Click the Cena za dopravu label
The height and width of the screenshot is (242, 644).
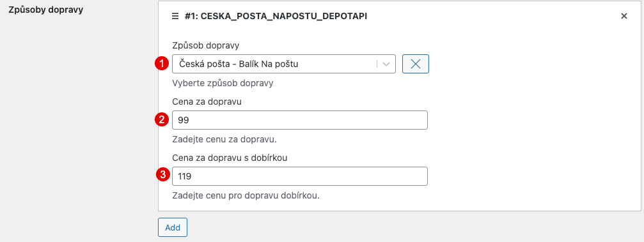coord(207,102)
